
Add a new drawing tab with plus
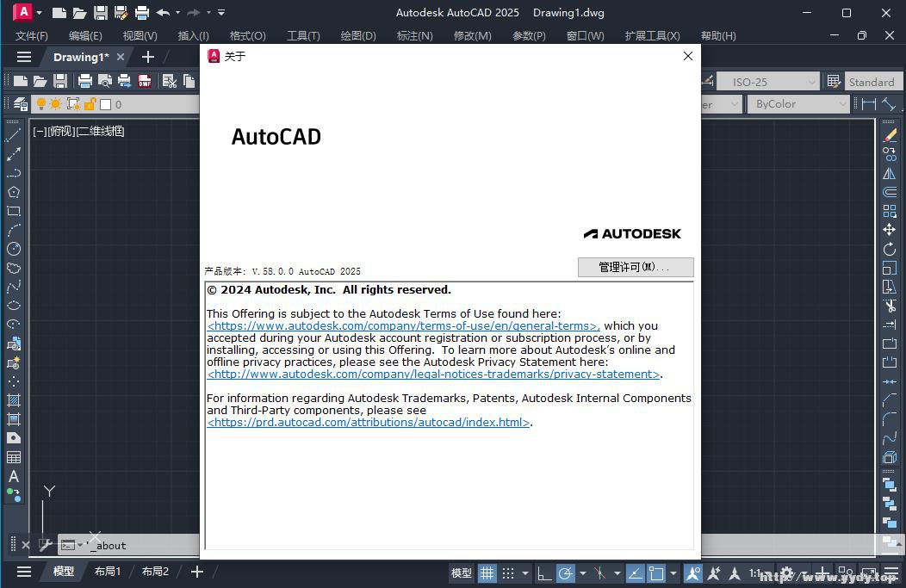pyautogui.click(x=148, y=57)
